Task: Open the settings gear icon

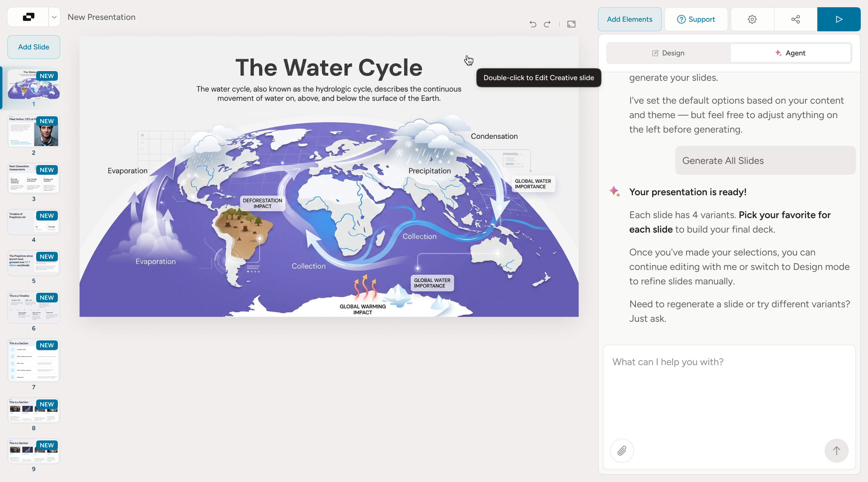Action: [752, 19]
